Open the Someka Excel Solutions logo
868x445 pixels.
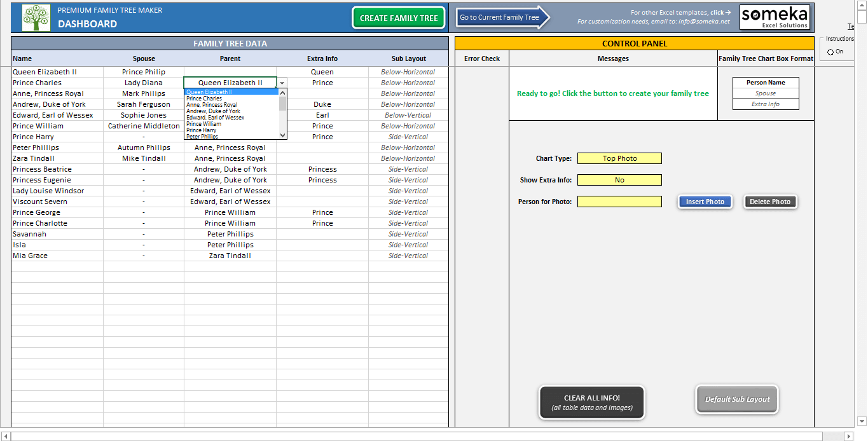pyautogui.click(x=775, y=17)
